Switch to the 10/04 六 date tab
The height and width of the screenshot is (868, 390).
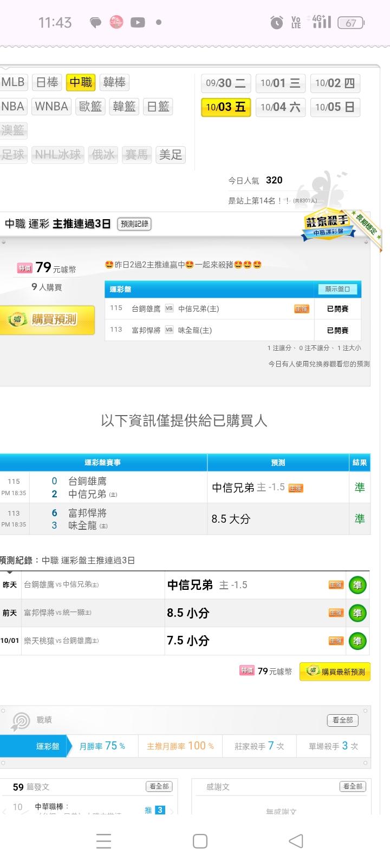coord(280,107)
